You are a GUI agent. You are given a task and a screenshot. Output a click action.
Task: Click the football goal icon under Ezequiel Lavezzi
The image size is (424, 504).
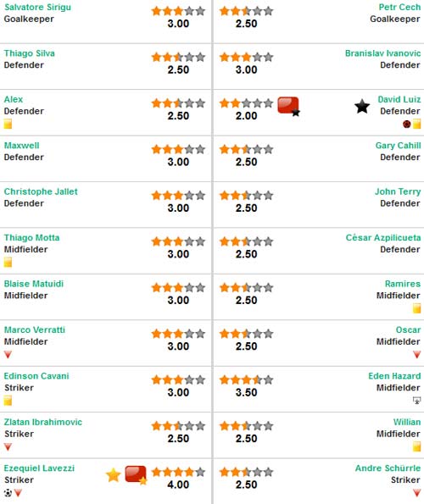(x=8, y=492)
